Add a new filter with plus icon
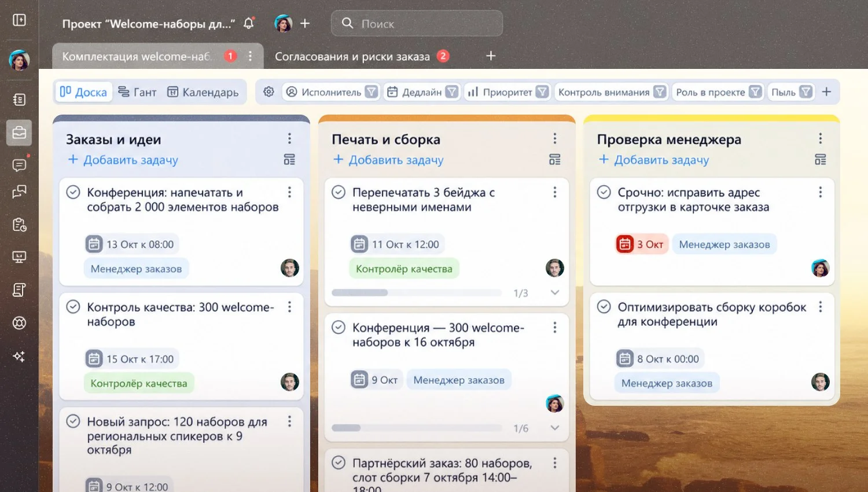This screenshot has height=492, width=868. [826, 91]
